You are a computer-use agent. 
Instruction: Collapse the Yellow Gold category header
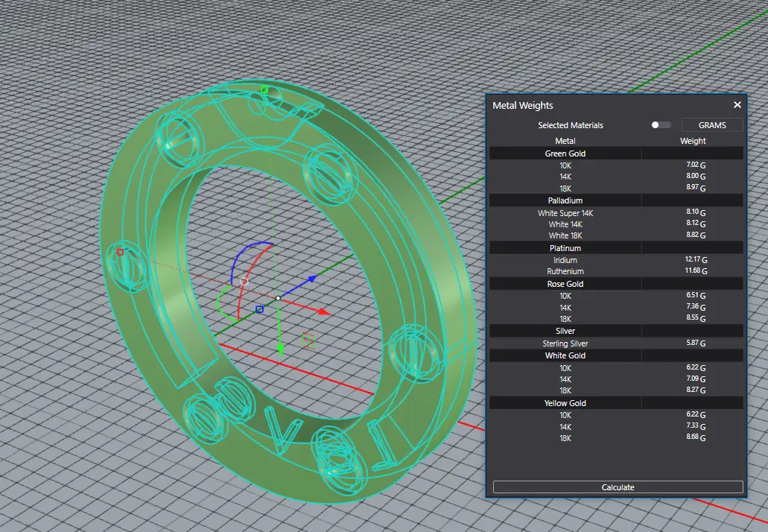[x=565, y=403]
